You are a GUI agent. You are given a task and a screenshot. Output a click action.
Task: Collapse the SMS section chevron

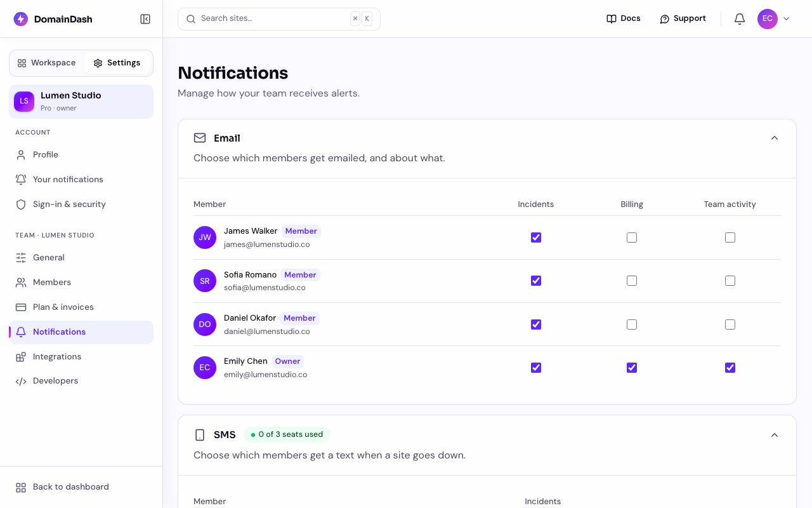775,435
